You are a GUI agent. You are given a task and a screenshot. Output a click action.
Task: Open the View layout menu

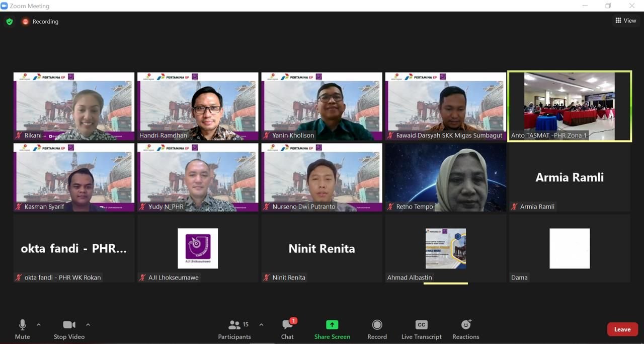pos(625,21)
